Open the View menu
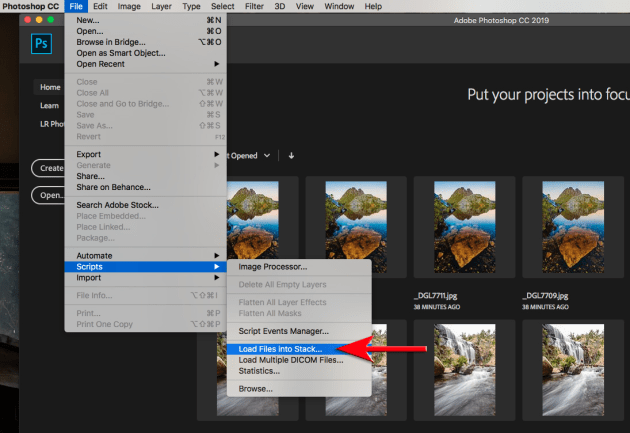 coord(305,6)
